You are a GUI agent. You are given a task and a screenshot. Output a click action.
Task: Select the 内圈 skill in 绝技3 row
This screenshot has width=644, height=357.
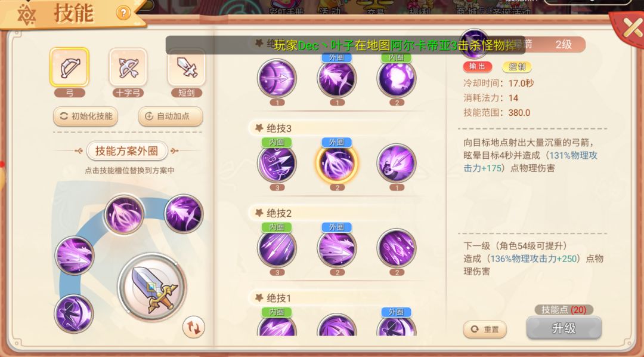pyautogui.click(x=277, y=164)
